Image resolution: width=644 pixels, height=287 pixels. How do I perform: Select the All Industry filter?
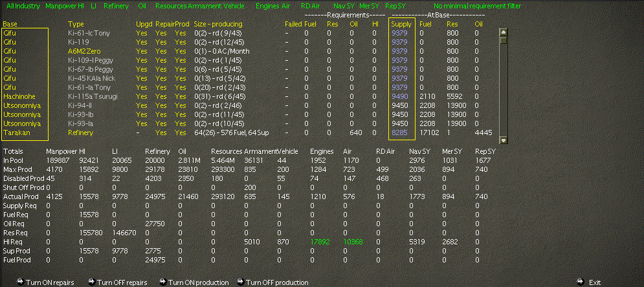click(x=23, y=6)
